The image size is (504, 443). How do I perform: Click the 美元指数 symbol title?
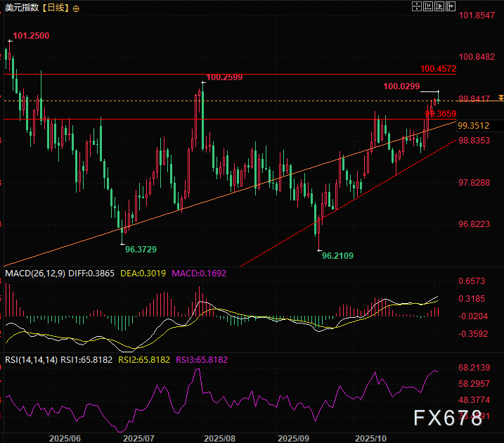[20, 8]
